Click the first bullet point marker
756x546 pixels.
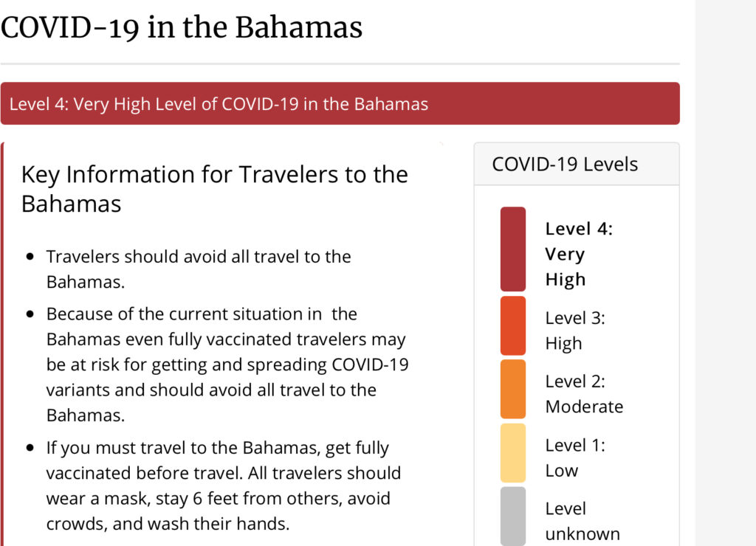point(30,256)
